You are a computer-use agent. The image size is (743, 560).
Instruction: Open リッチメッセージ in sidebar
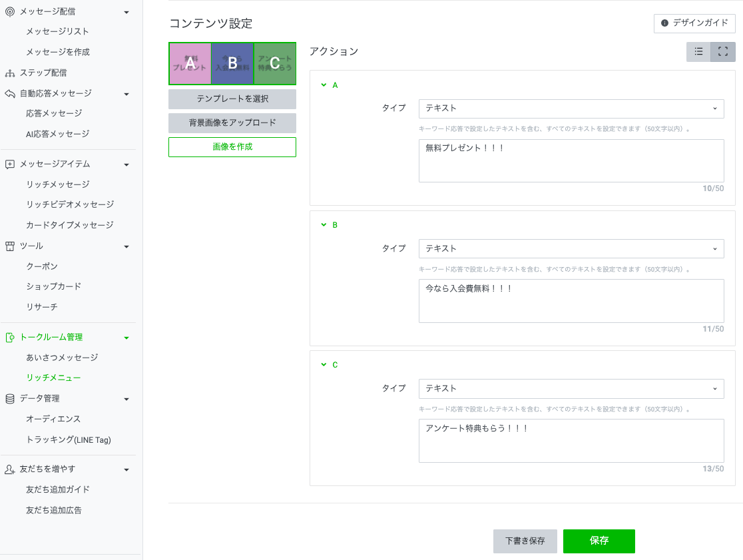(x=58, y=184)
